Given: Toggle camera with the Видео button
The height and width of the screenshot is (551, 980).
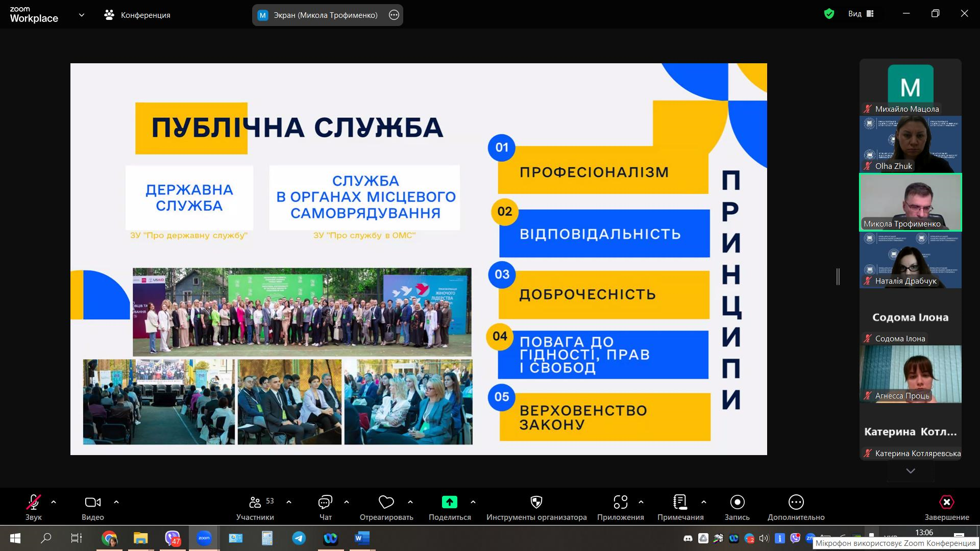Looking at the screenshot, I should click(x=92, y=503).
